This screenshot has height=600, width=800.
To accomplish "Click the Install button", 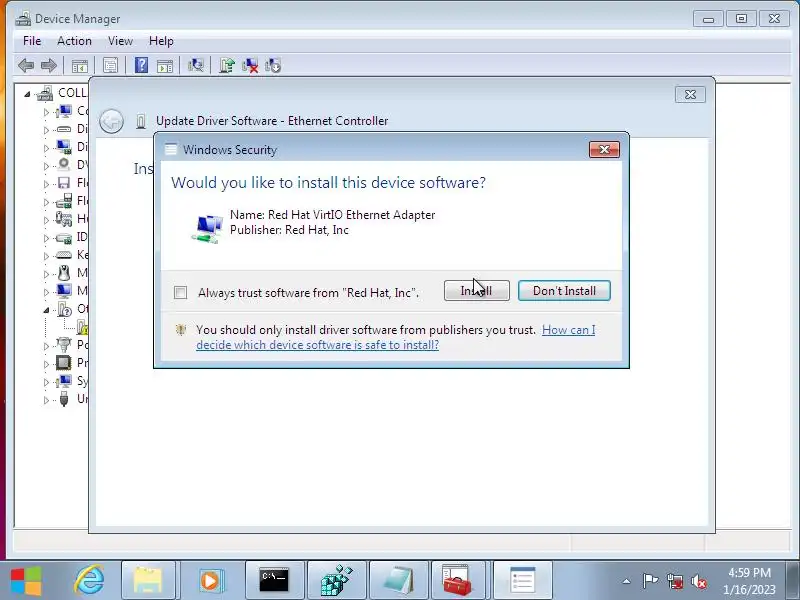I will [477, 291].
